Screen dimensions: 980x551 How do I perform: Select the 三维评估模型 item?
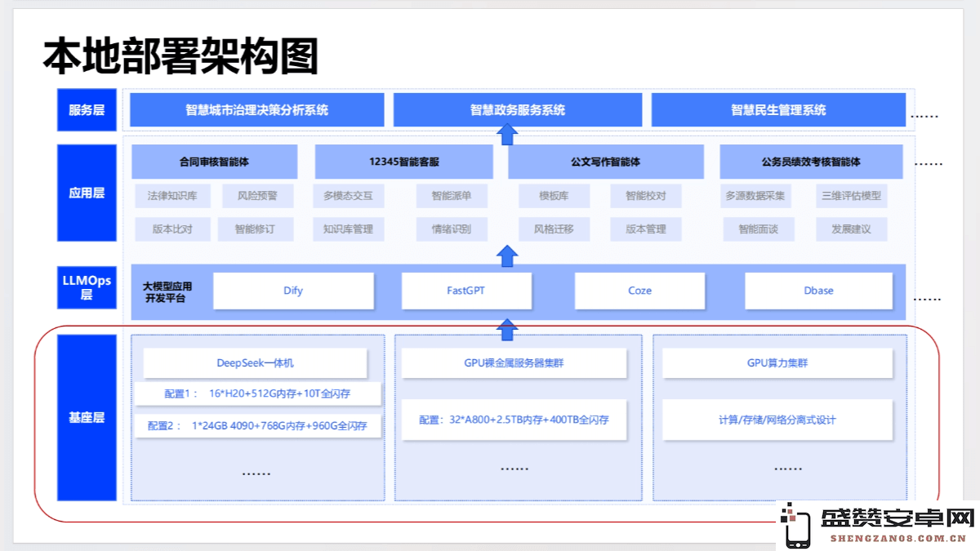[x=851, y=196]
